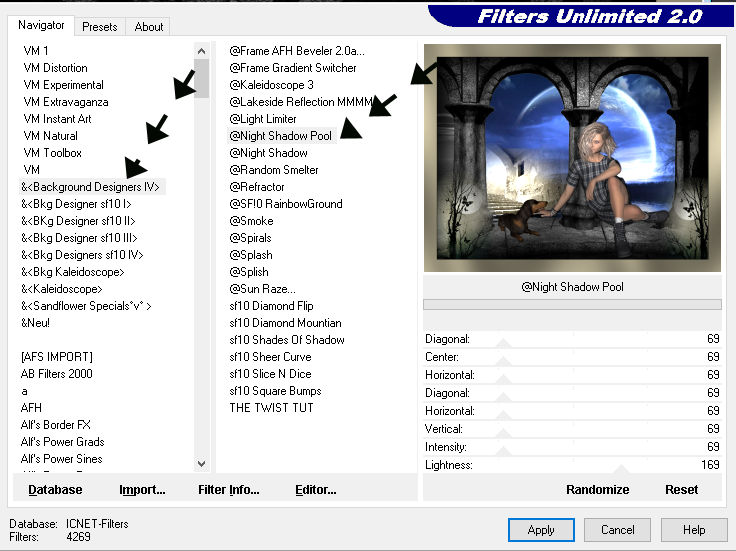736x551 pixels.
Task: Choose the @Night Shadow Pool filter
Action: click(281, 136)
